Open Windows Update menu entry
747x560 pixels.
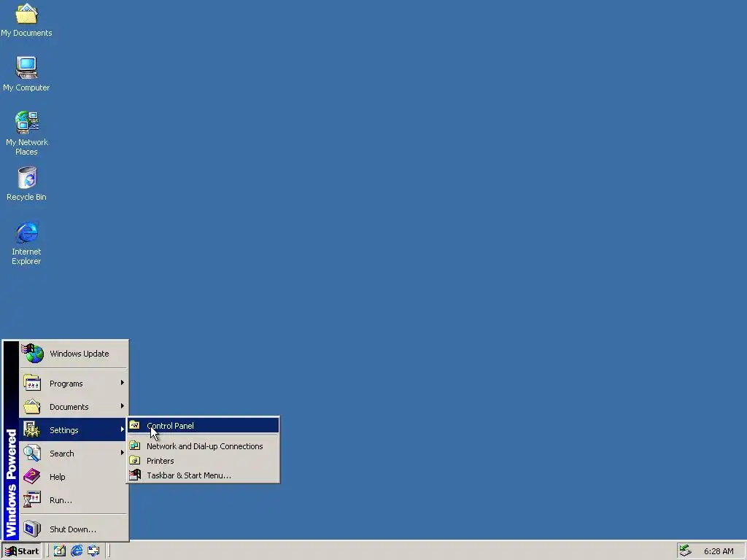[x=74, y=354]
